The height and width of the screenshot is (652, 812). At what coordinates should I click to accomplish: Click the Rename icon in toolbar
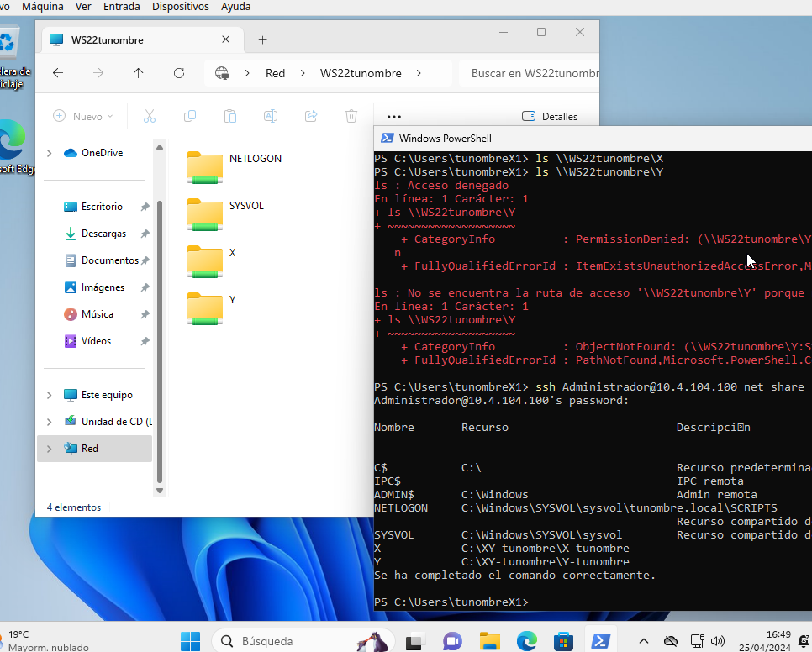[x=270, y=117]
